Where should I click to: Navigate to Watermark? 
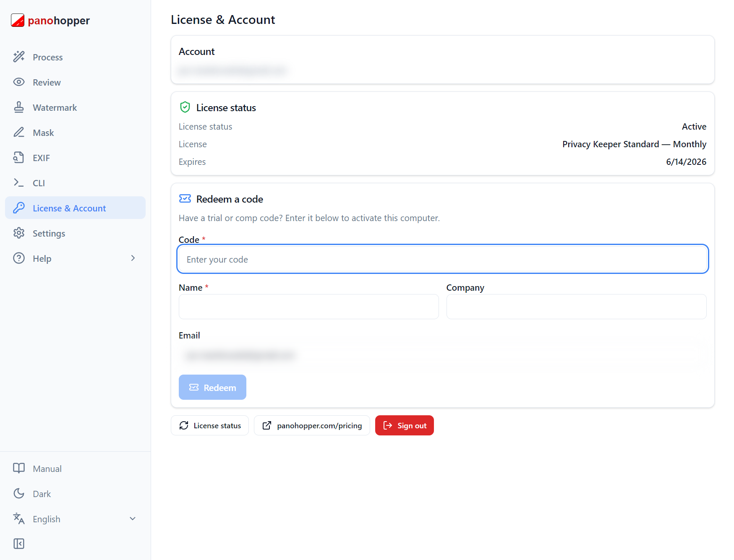pyautogui.click(x=75, y=107)
